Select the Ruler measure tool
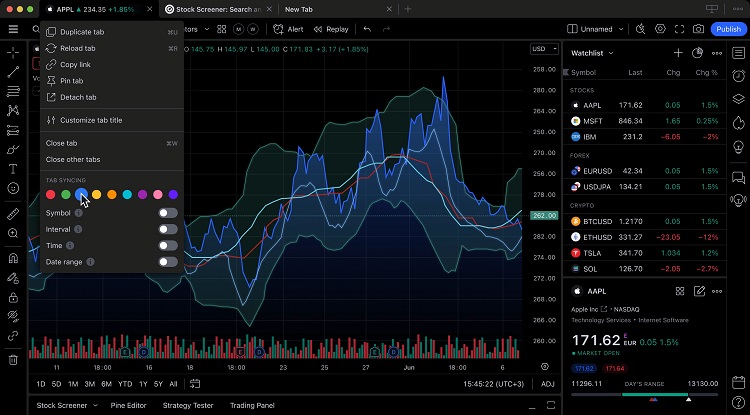The width and height of the screenshot is (750, 415). pyautogui.click(x=13, y=213)
